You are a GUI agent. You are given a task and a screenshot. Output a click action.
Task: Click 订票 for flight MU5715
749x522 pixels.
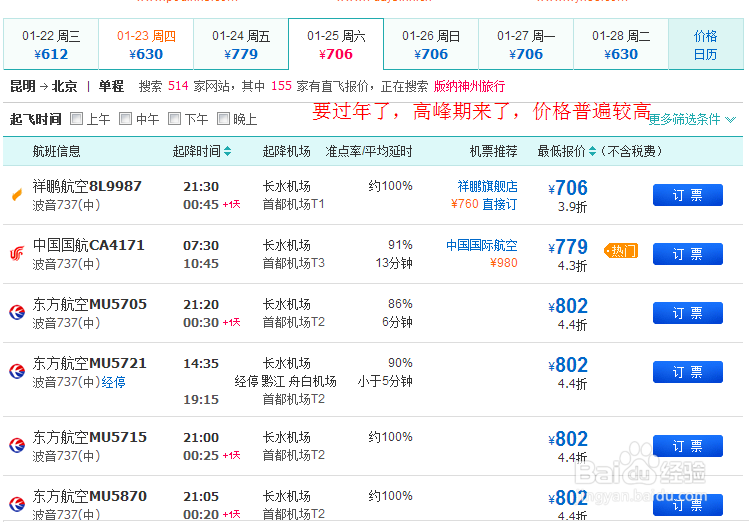[687, 446]
